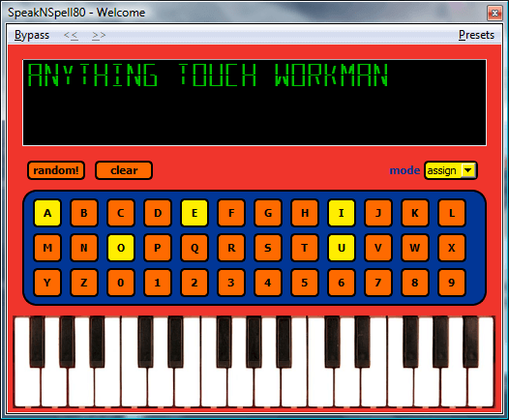Select the G letter key
509x420 pixels.
tap(268, 213)
